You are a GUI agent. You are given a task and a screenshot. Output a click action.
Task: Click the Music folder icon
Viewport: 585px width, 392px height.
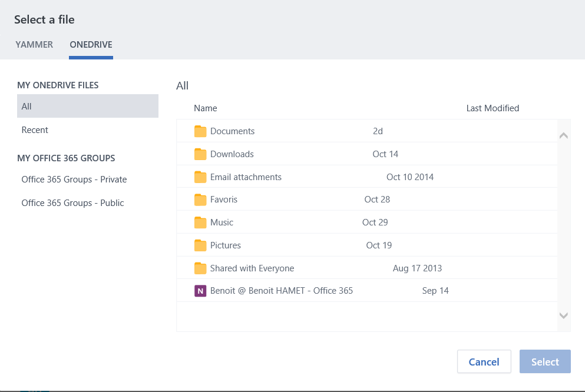pos(200,222)
